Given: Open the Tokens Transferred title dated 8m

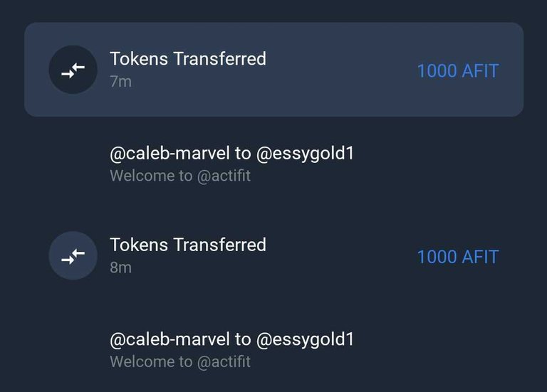Looking at the screenshot, I should (x=188, y=245).
